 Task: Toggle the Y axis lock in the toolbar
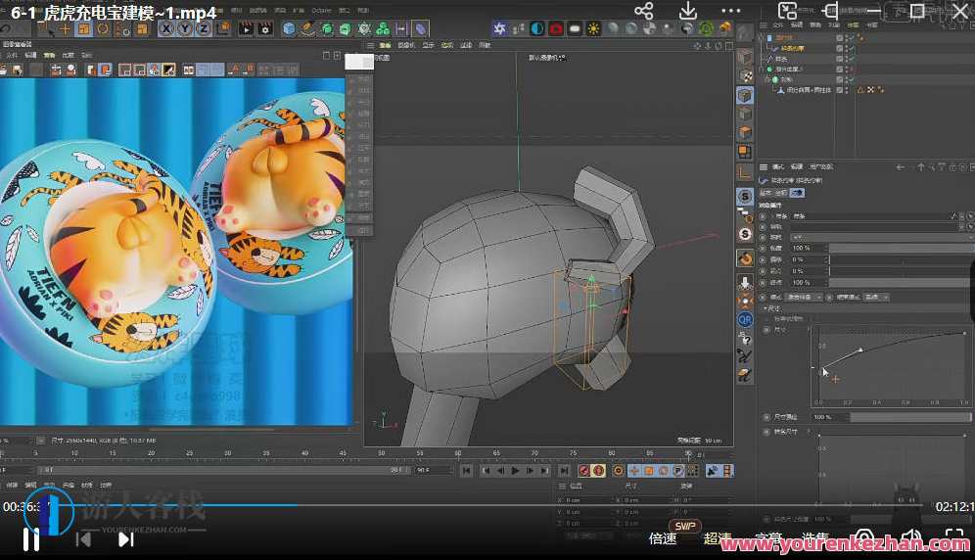pyautogui.click(x=185, y=28)
